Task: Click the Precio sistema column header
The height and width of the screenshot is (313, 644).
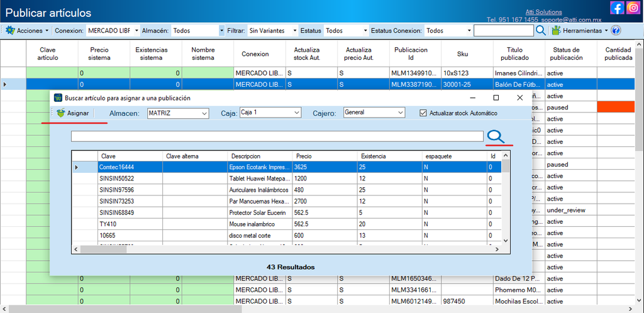Action: 104,54
